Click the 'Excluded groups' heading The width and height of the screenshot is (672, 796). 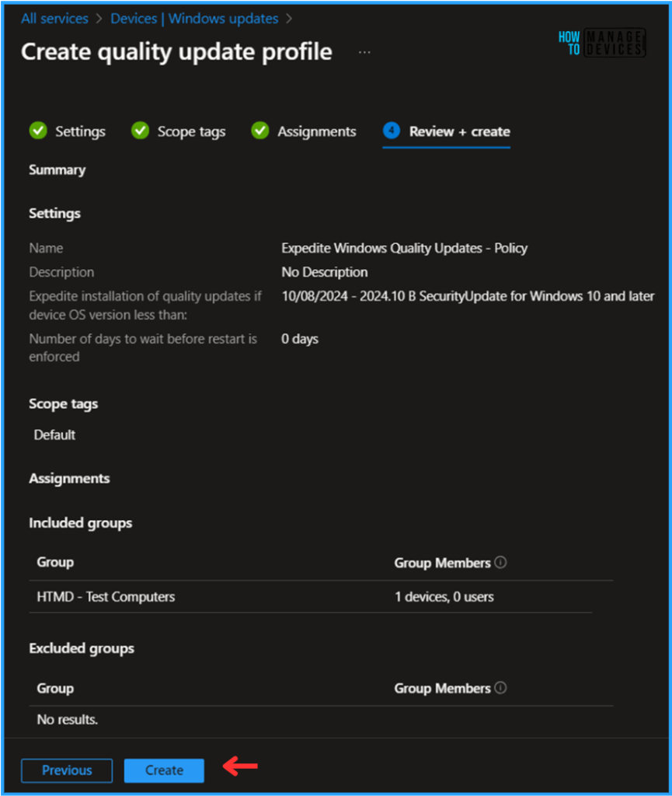(x=82, y=648)
